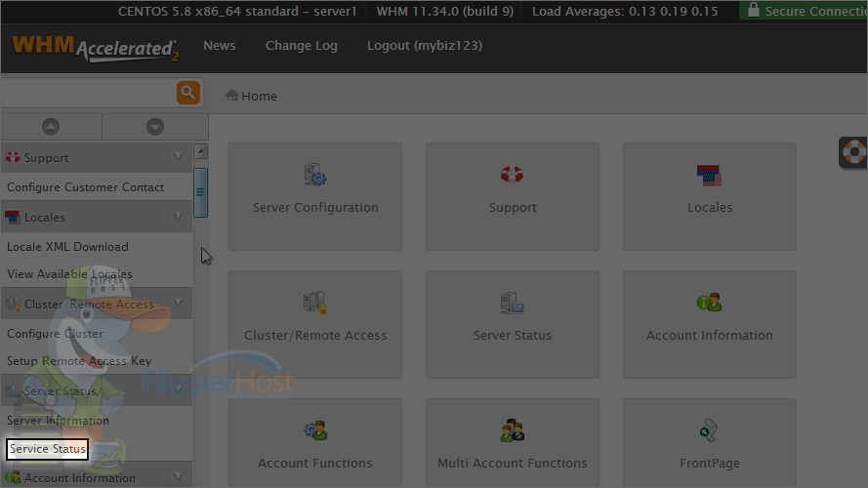Image resolution: width=868 pixels, height=488 pixels.
Task: Open the FrontPage tile
Action: (710, 443)
